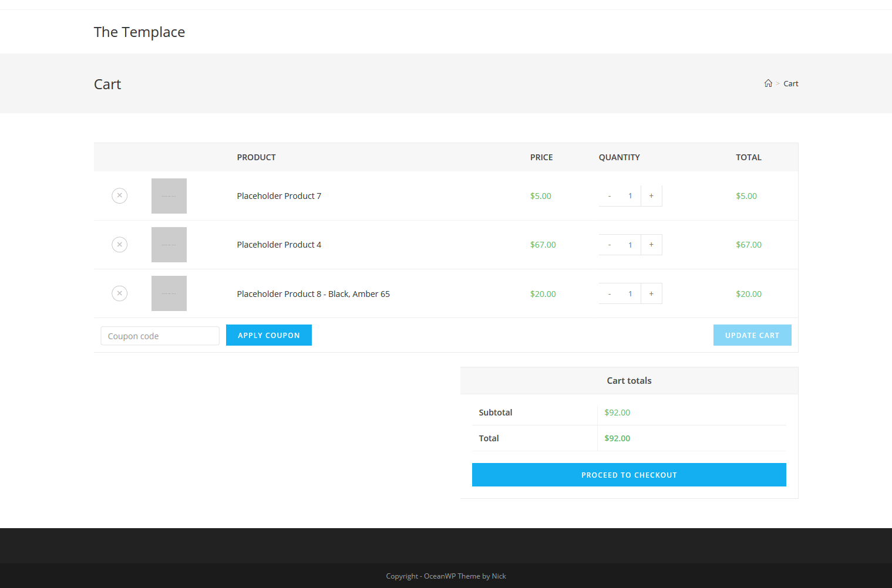This screenshot has height=588, width=892.
Task: Increase quantity of Placeholder Product 4
Action: point(651,245)
